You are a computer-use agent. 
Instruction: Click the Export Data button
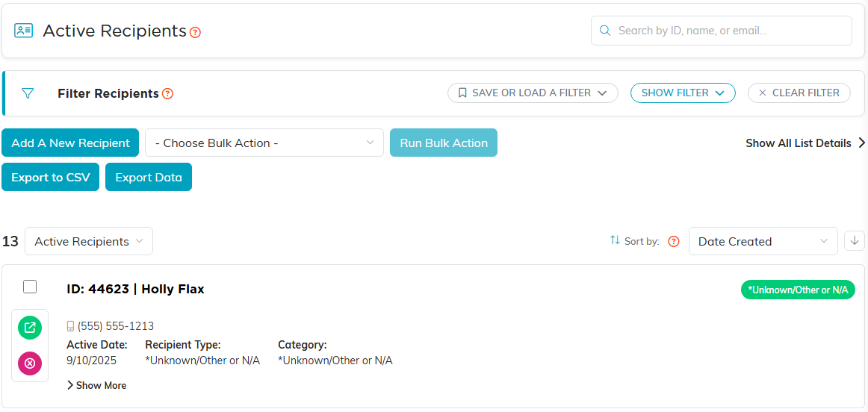tap(149, 177)
